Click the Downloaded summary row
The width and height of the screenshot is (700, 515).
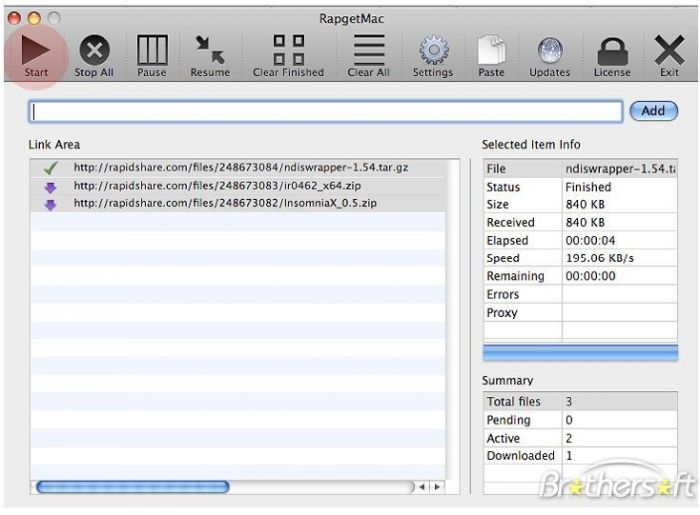pyautogui.click(x=580, y=456)
